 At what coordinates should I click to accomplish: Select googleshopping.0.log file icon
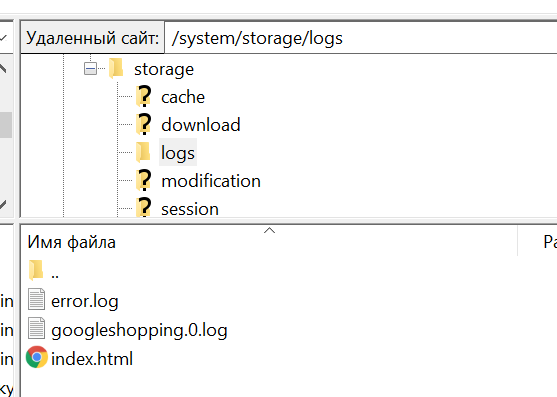37,328
